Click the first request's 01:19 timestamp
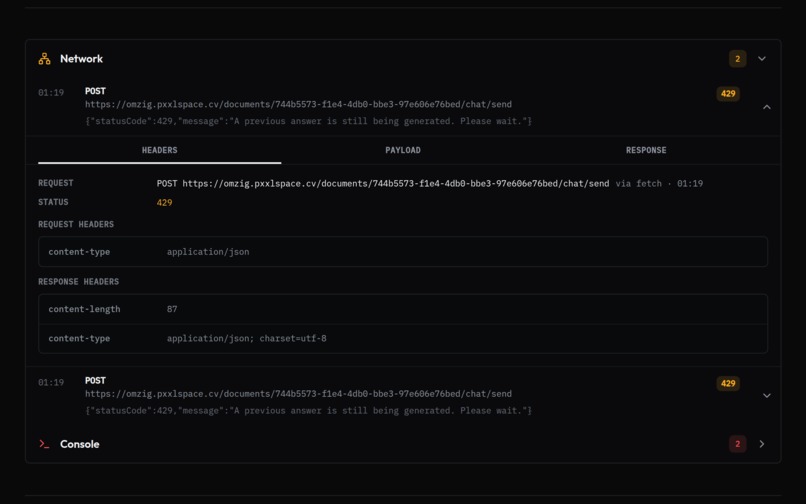This screenshot has height=504, width=806. point(51,93)
